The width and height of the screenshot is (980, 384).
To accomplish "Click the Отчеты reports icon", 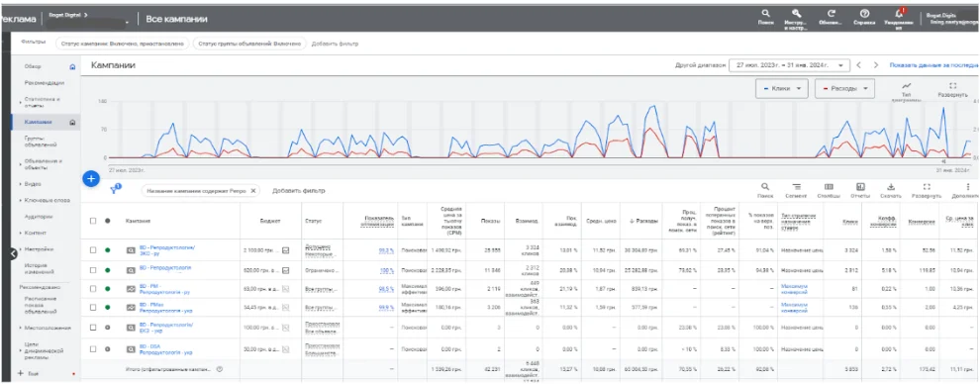I will click(860, 187).
